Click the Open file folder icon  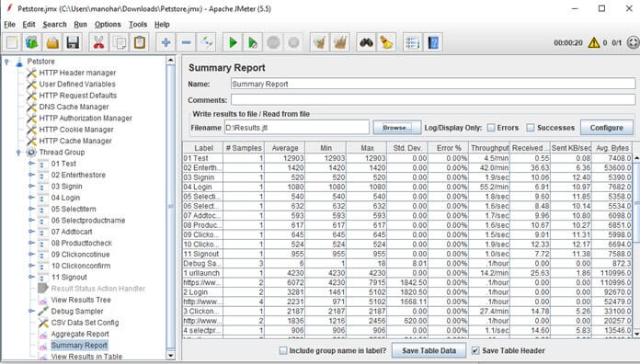tap(52, 42)
